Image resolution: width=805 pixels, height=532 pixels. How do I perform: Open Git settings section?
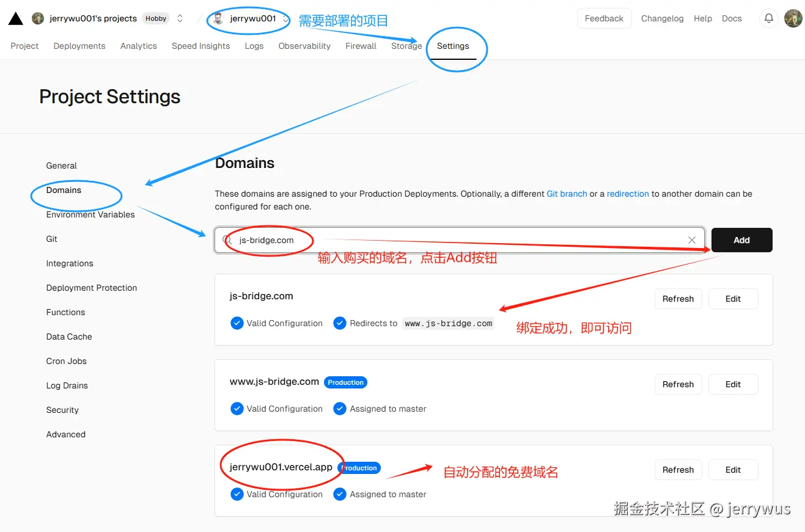[x=52, y=239]
